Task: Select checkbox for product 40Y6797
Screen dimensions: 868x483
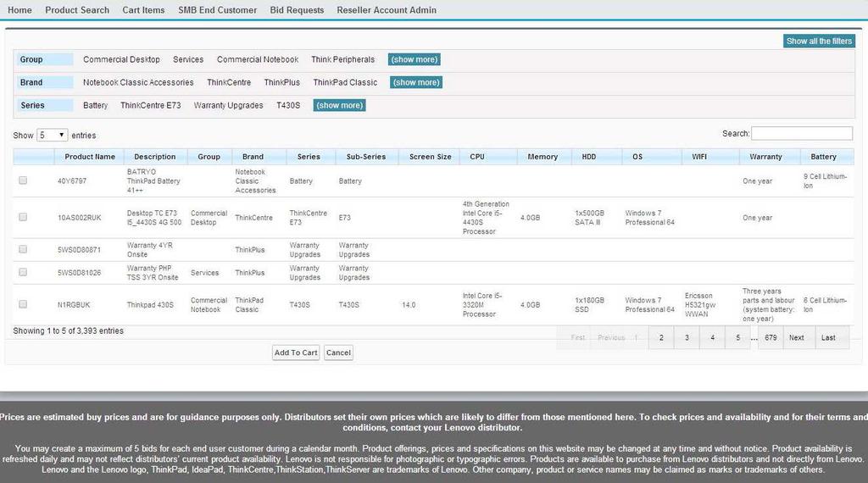Action: tap(23, 180)
